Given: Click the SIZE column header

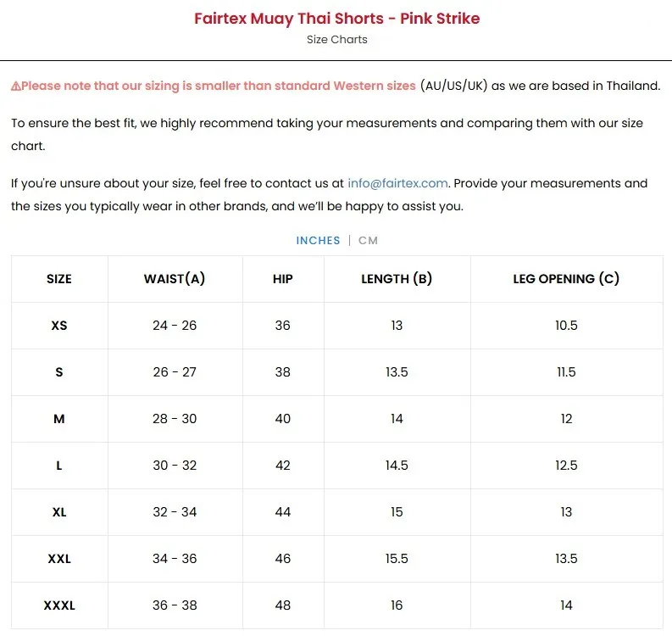Looking at the screenshot, I should click(x=59, y=279).
